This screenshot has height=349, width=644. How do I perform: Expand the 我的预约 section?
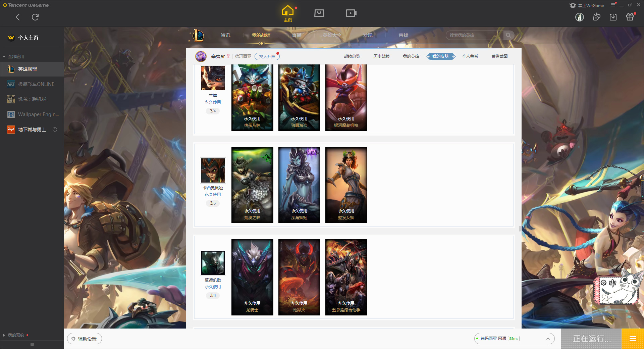coord(4,335)
